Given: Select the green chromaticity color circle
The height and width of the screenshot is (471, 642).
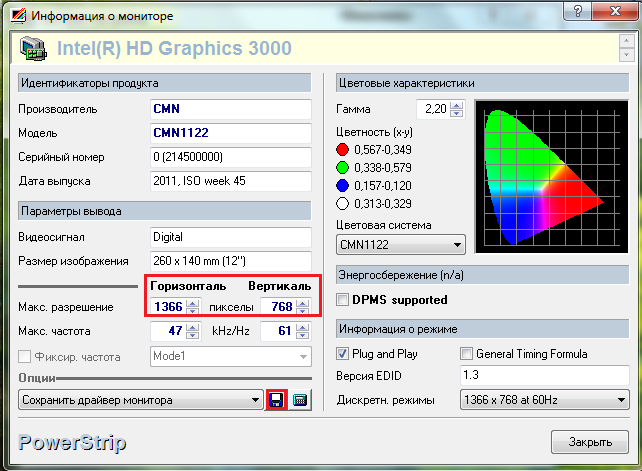Looking at the screenshot, I should tap(342, 168).
